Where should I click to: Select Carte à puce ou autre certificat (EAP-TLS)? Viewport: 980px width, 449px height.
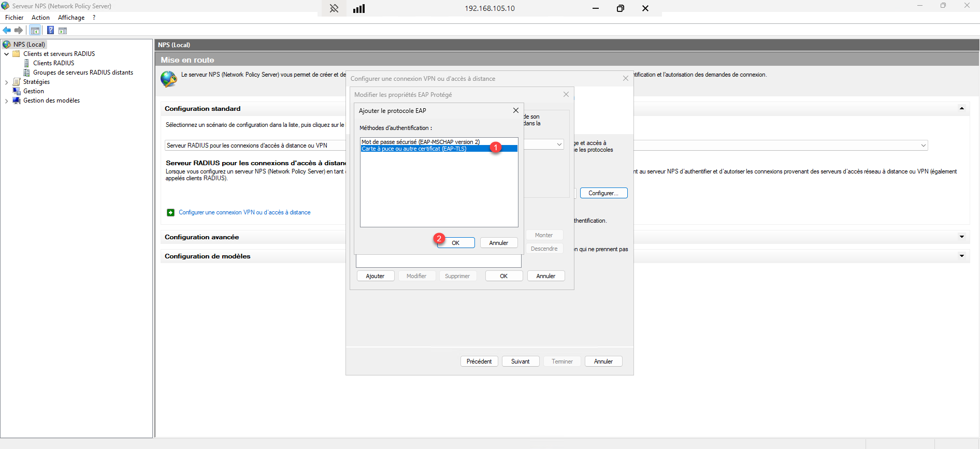(414, 149)
